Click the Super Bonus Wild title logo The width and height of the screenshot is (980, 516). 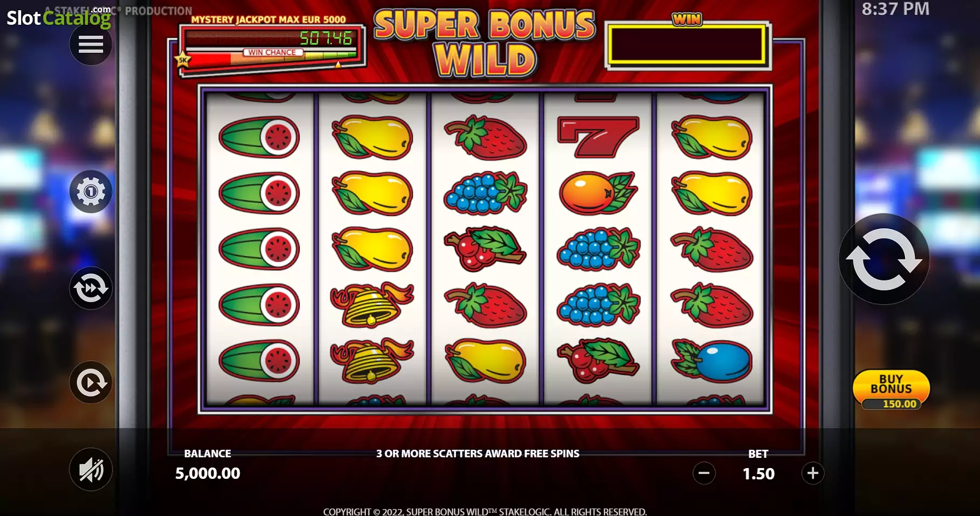tap(485, 43)
